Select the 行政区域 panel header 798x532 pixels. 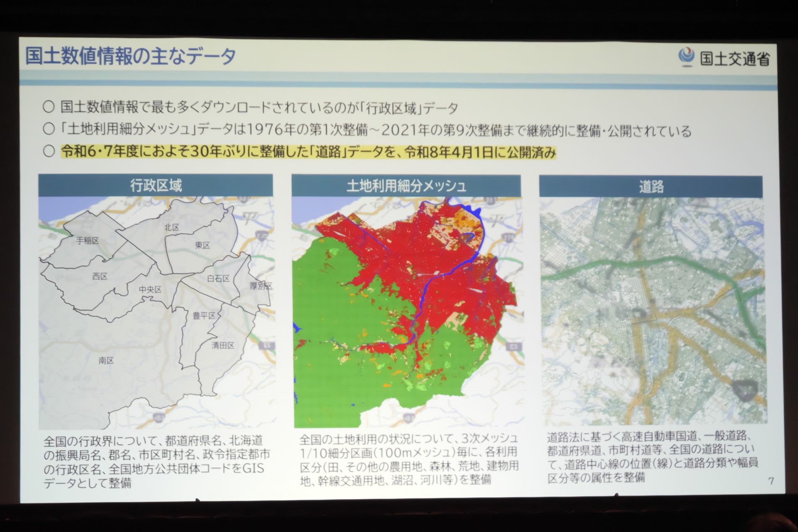click(156, 185)
